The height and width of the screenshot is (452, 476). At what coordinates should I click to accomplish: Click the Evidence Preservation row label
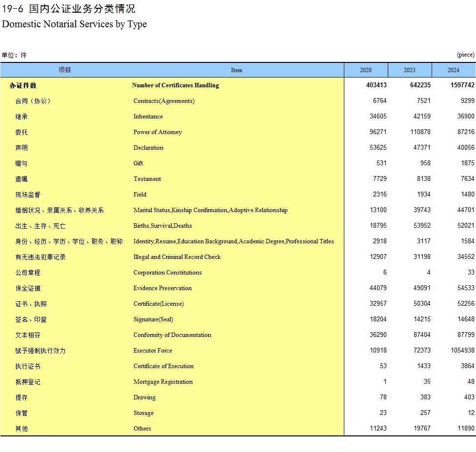point(162,288)
